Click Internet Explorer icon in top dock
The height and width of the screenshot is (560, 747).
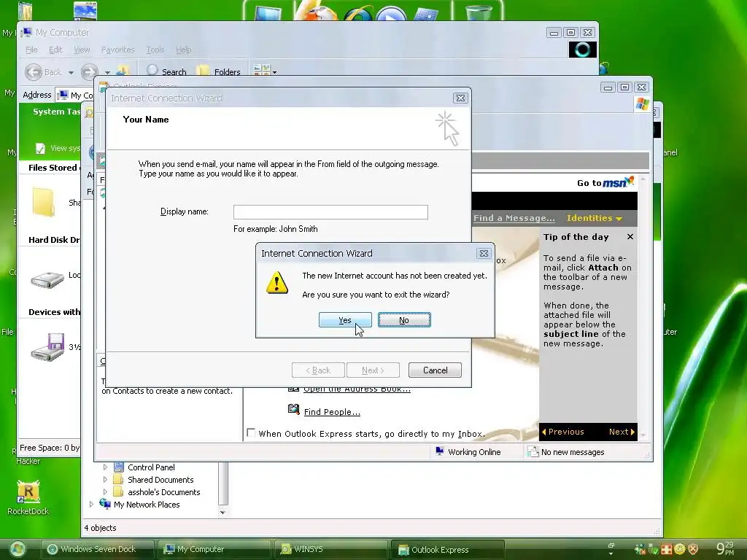[x=358, y=13]
